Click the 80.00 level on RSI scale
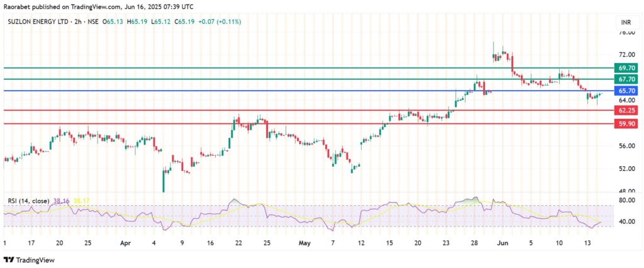The height and width of the screenshot is (268, 644). (x=625, y=201)
